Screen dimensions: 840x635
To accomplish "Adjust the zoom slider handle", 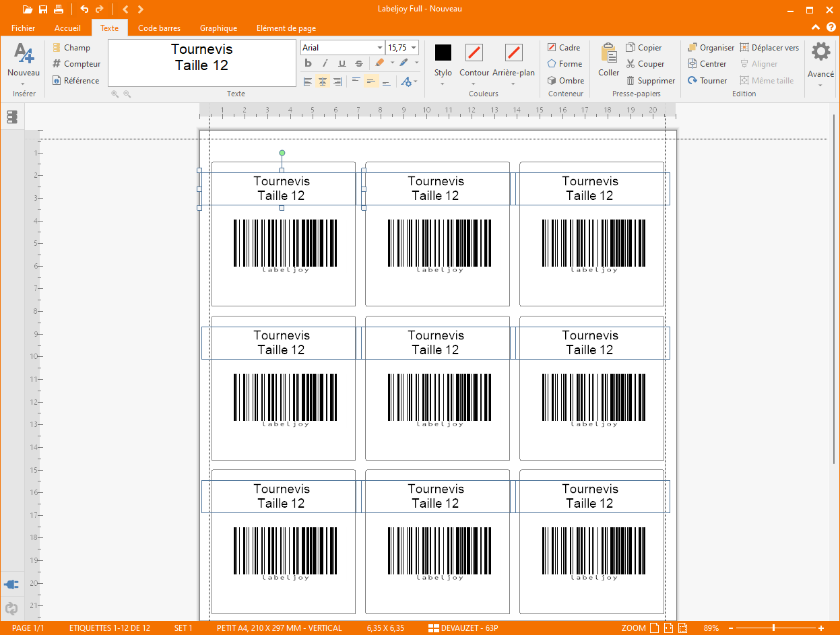I will pos(773,628).
